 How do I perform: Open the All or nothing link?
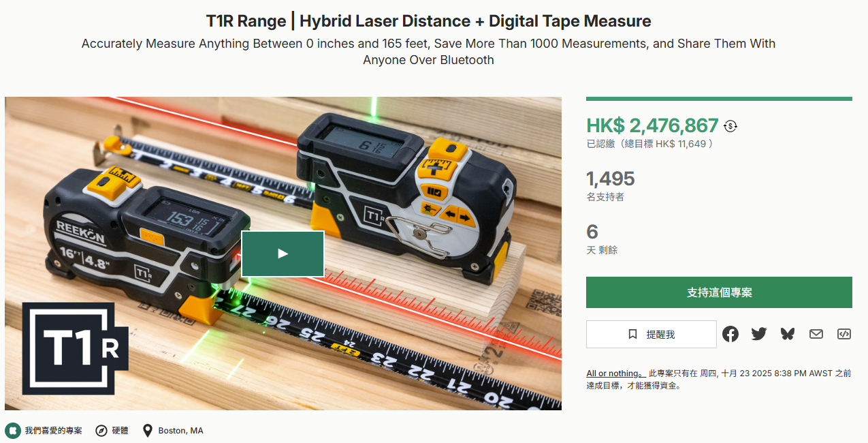click(615, 373)
